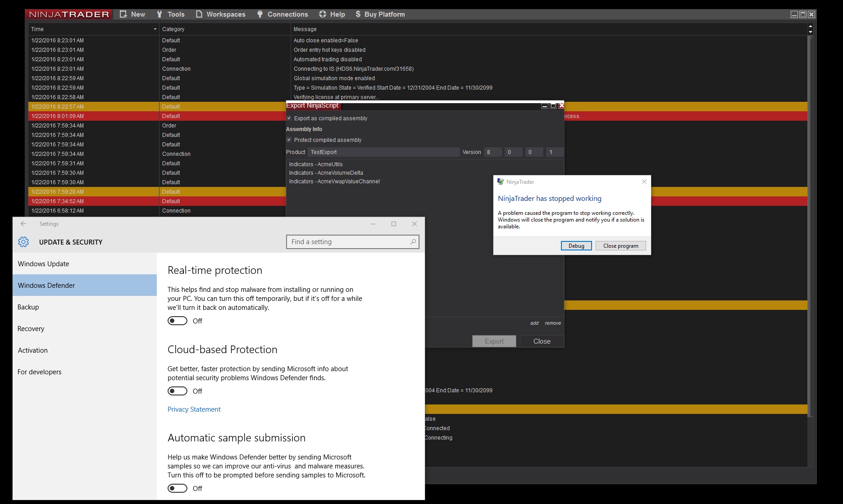The height and width of the screenshot is (504, 843).
Task: Click the Message column header
Action: (x=549, y=29)
